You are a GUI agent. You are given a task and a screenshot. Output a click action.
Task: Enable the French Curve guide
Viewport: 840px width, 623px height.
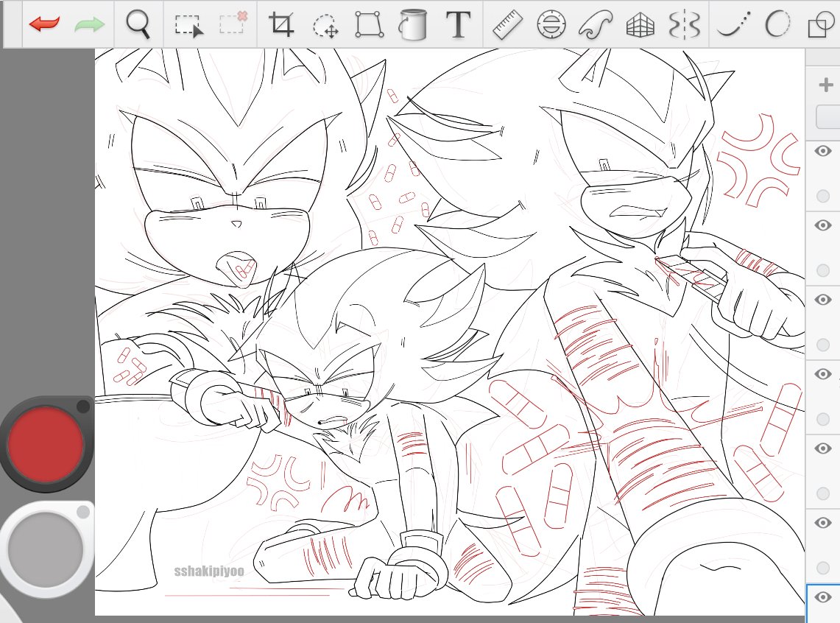pyautogui.click(x=595, y=24)
